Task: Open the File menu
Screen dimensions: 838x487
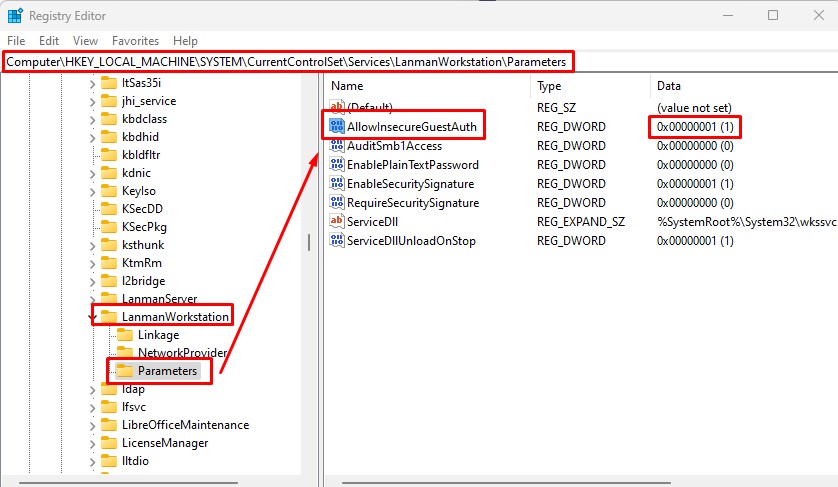Action: pos(16,41)
